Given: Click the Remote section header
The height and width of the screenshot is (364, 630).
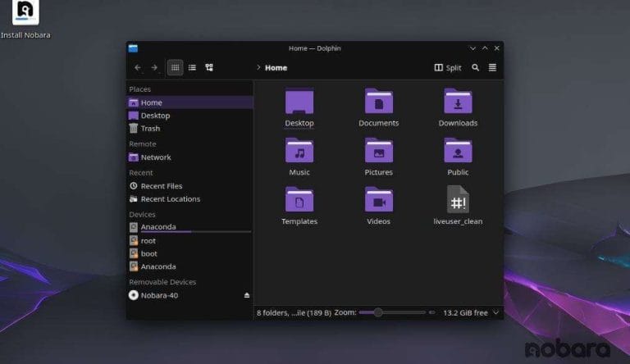Looking at the screenshot, I should [143, 143].
